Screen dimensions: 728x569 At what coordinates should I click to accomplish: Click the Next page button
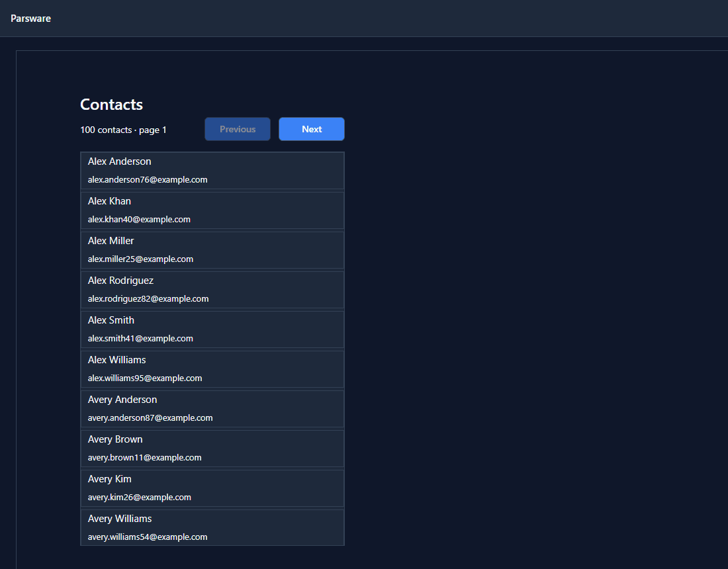point(312,129)
